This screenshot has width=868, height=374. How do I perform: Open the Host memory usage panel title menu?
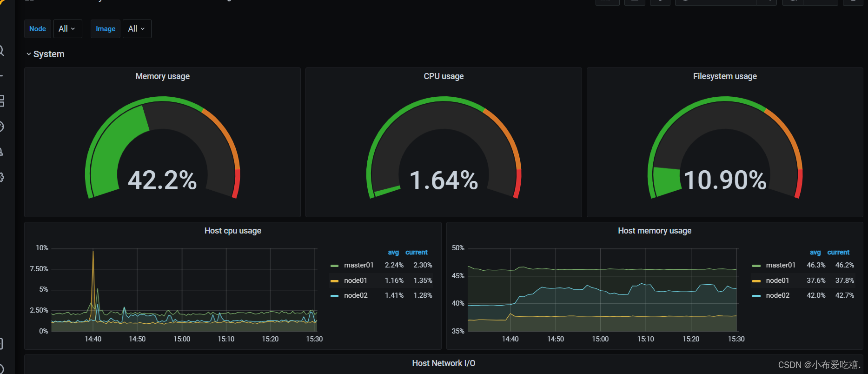[x=655, y=231]
